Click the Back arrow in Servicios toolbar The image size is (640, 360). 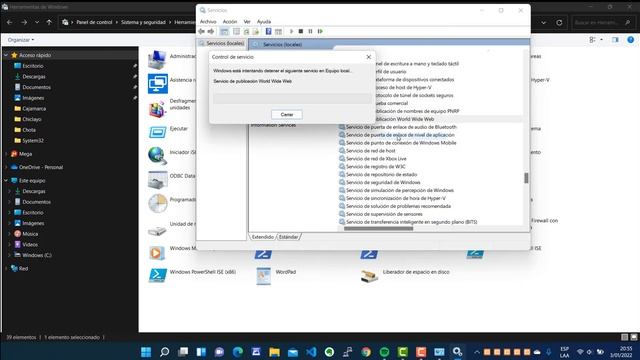201,31
